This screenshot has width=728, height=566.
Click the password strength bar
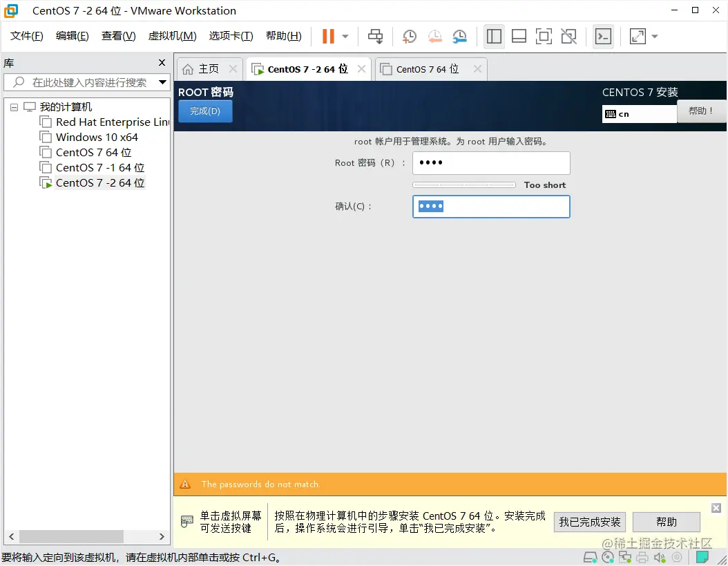[x=464, y=185]
